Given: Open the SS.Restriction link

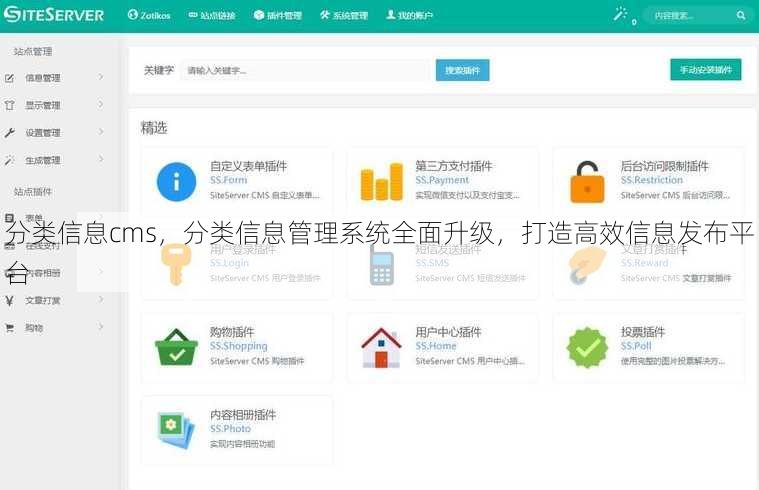Looking at the screenshot, I should click(652, 180).
